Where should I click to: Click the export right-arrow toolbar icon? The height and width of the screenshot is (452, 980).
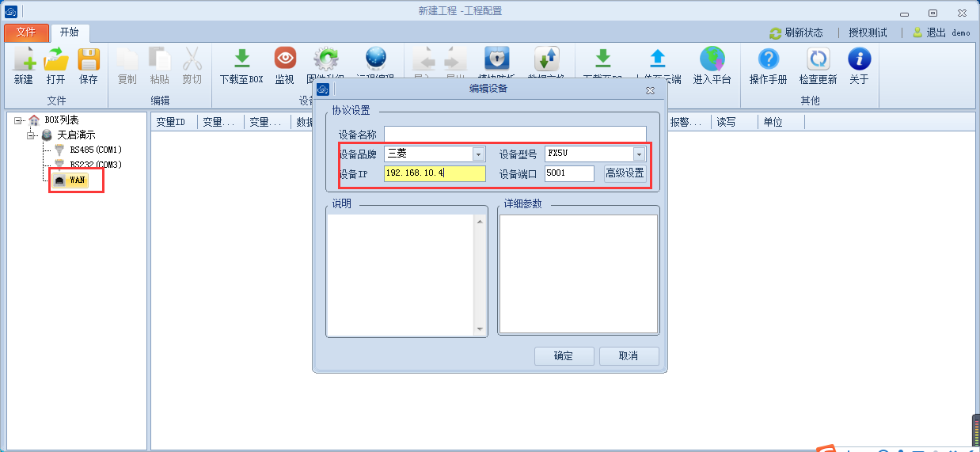click(454, 59)
